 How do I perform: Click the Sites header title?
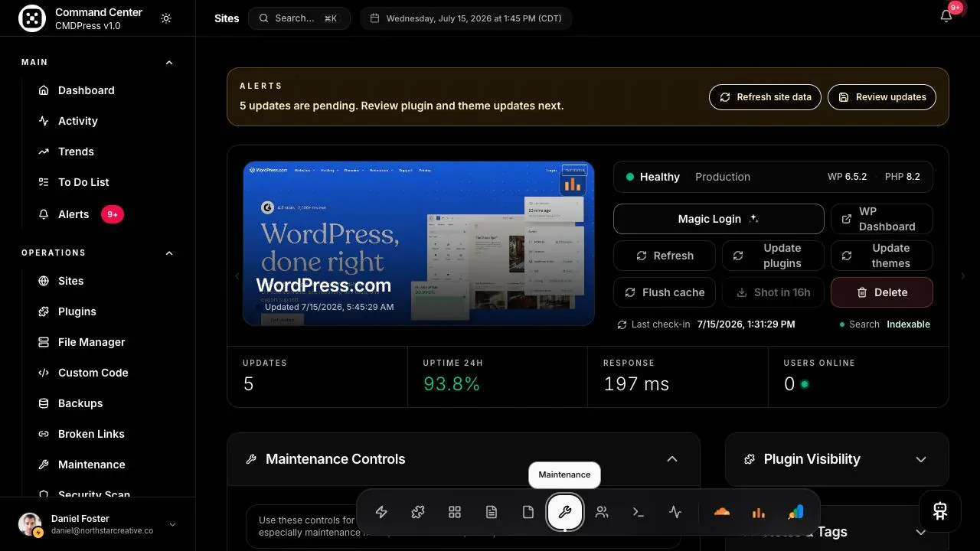[227, 18]
